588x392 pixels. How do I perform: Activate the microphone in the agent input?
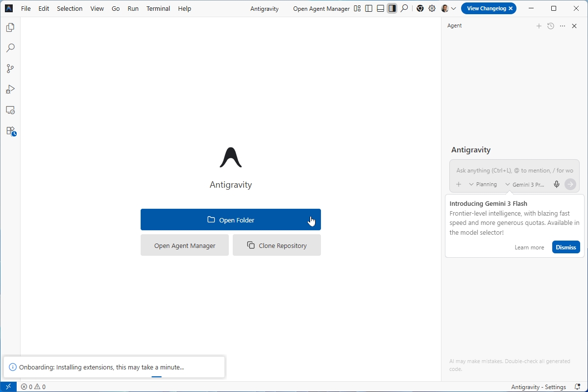pyautogui.click(x=556, y=184)
